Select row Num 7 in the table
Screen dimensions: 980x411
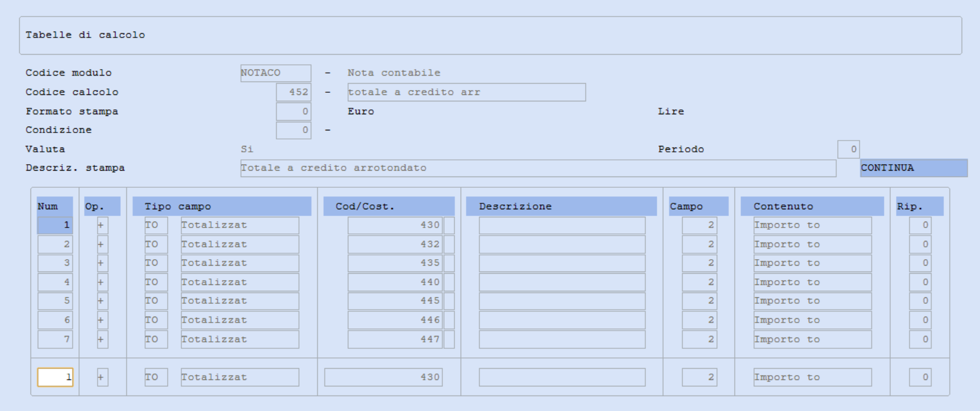(55, 339)
